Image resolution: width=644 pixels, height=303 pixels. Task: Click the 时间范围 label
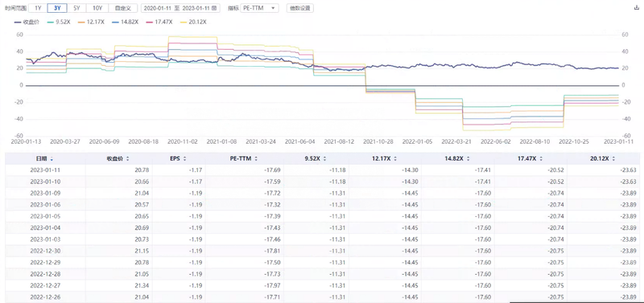(15, 8)
